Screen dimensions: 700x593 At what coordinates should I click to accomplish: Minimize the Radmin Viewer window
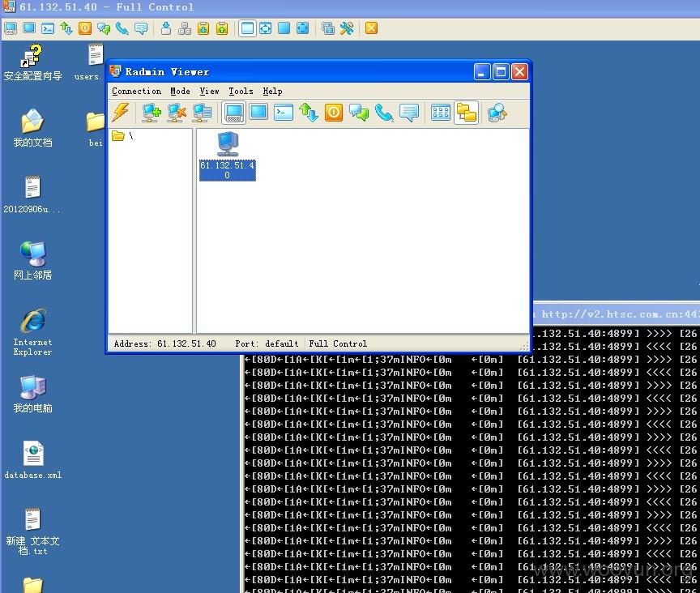point(482,72)
